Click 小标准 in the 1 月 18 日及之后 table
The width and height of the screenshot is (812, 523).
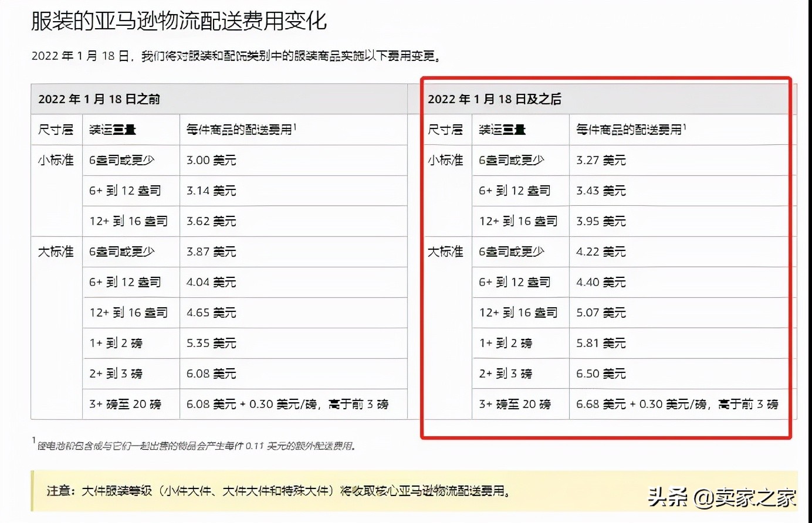[x=445, y=160]
